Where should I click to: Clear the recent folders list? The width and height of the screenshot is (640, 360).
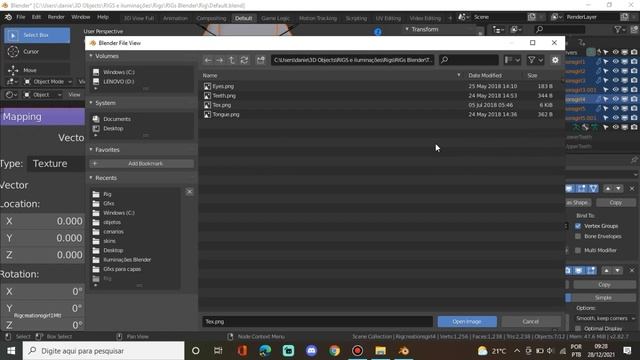click(189, 192)
